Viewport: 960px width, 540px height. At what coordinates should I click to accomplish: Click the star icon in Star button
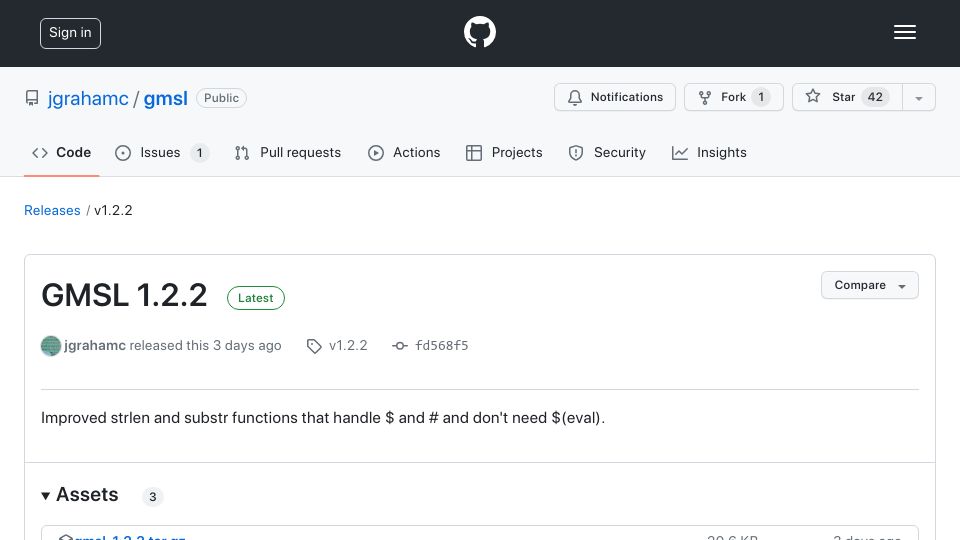click(x=812, y=96)
